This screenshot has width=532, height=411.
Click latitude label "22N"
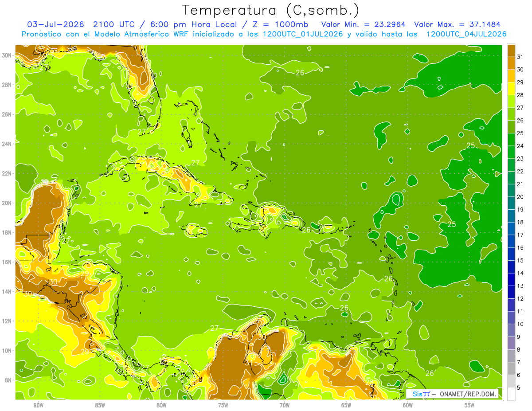[7, 173]
